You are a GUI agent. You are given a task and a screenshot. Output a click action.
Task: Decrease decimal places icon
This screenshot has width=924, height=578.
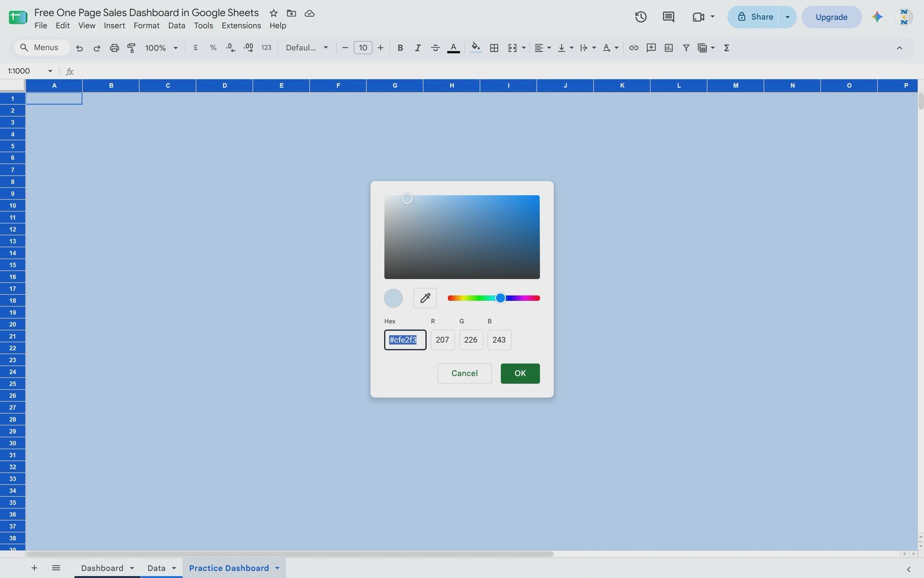230,48
